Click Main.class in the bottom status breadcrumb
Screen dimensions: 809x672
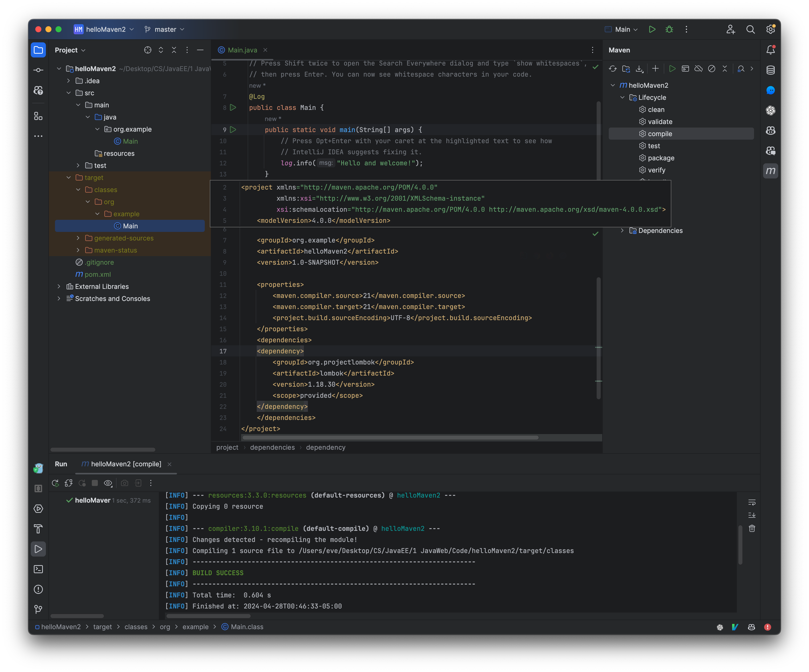pos(246,627)
